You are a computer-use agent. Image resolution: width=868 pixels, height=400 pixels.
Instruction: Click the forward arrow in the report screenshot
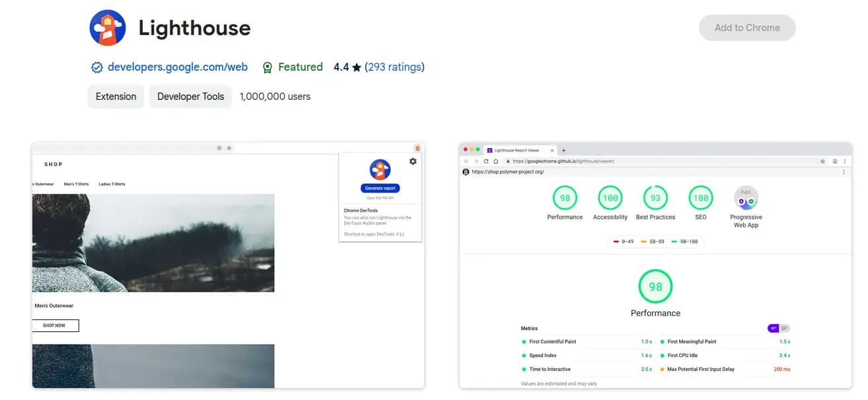(476, 161)
